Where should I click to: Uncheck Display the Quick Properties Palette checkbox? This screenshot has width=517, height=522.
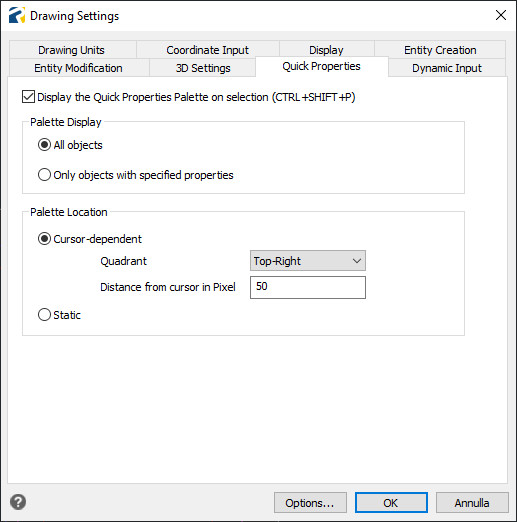tap(28, 97)
